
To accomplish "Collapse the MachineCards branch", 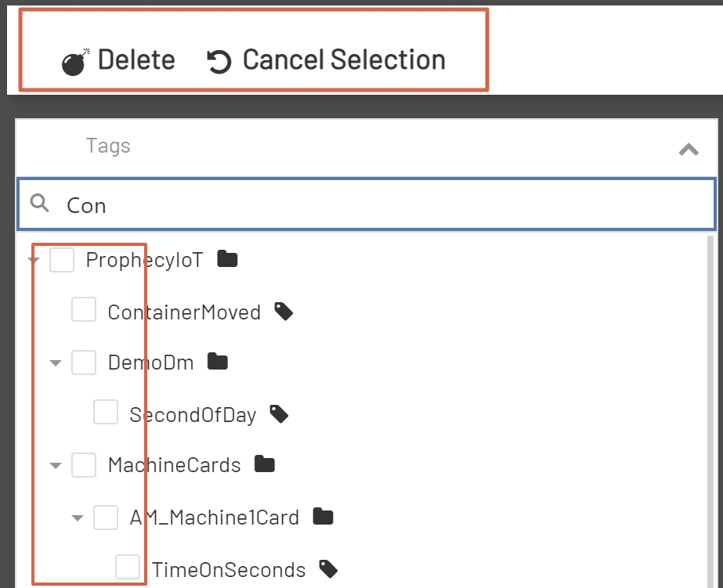I will tap(55, 464).
